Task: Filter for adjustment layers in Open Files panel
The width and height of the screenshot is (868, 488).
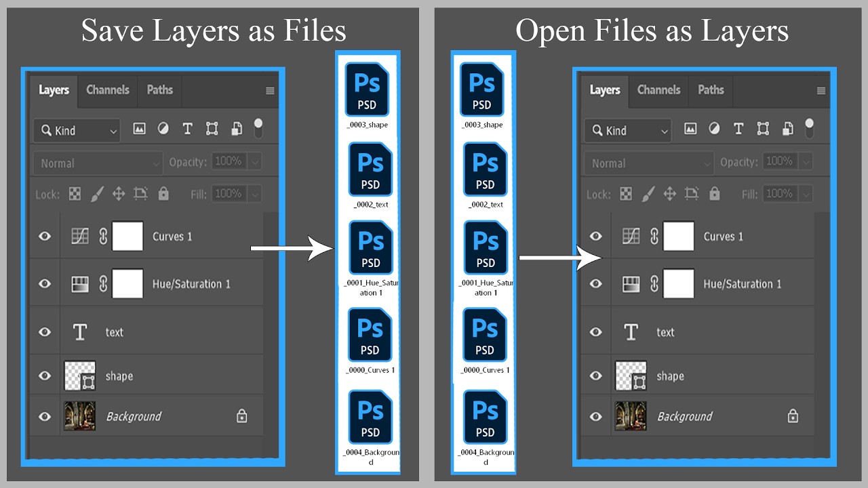Action: (714, 128)
